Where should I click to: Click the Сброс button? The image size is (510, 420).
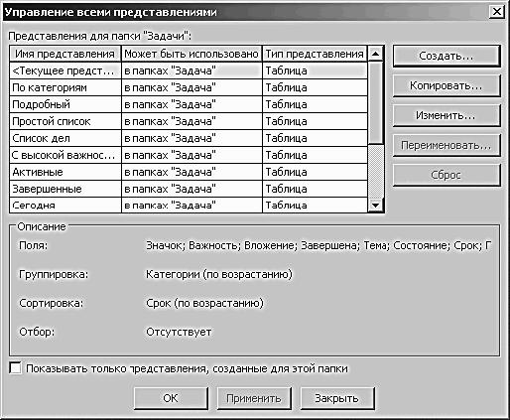pyautogui.click(x=446, y=175)
